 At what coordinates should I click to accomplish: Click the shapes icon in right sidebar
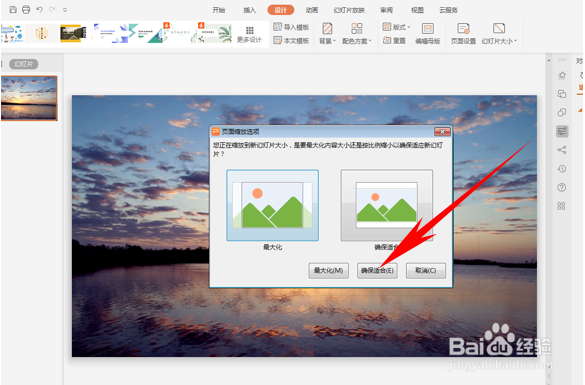(561, 113)
